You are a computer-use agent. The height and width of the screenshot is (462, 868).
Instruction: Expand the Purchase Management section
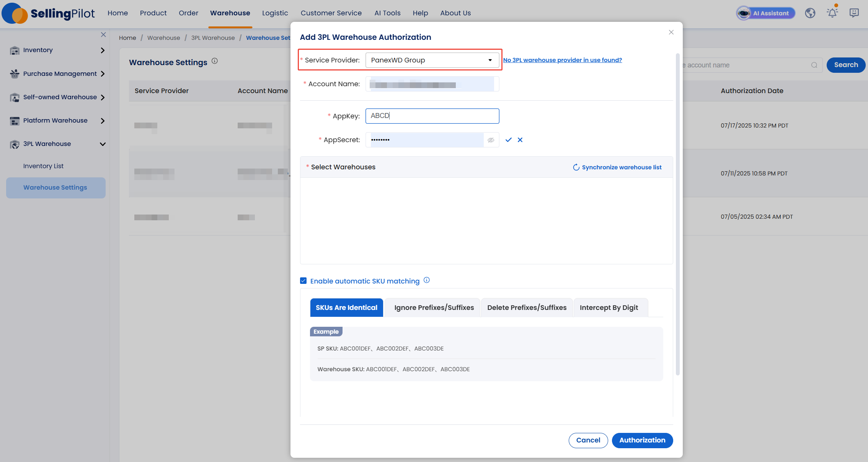(57, 74)
